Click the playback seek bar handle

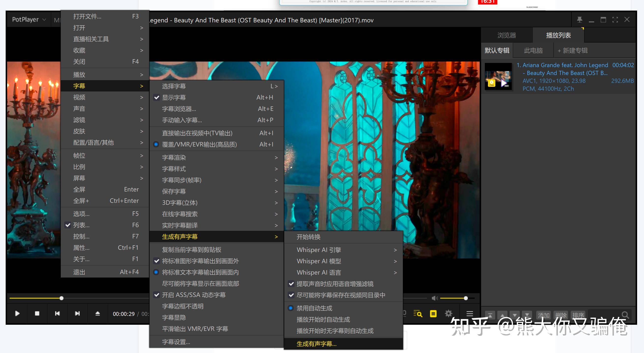coord(62,298)
